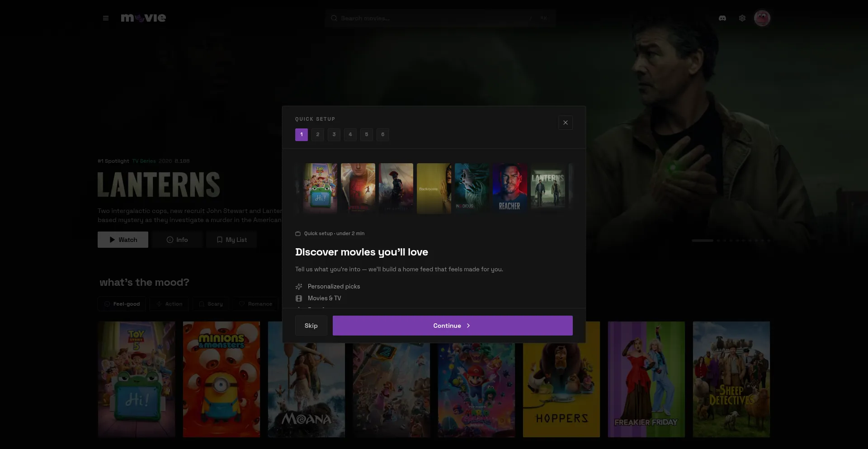Open the Freakier Friday poster card
Viewport: 868px width, 449px height.
646,379
